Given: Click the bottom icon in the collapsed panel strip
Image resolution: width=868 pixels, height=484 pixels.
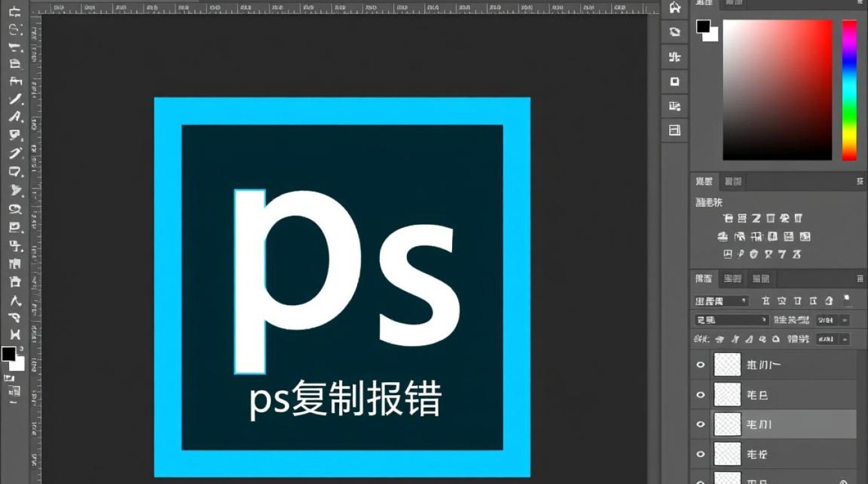Looking at the screenshot, I should tap(675, 130).
